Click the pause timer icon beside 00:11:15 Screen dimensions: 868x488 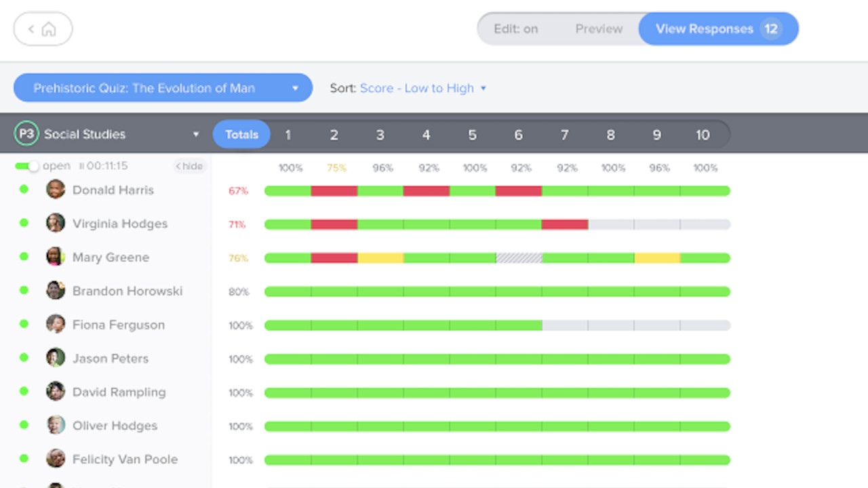[81, 165]
